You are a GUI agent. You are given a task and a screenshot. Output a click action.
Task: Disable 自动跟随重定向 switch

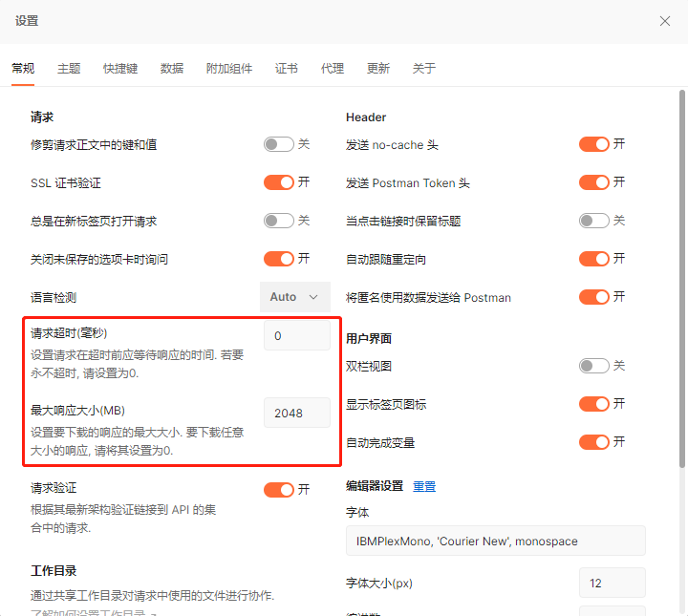(x=594, y=259)
